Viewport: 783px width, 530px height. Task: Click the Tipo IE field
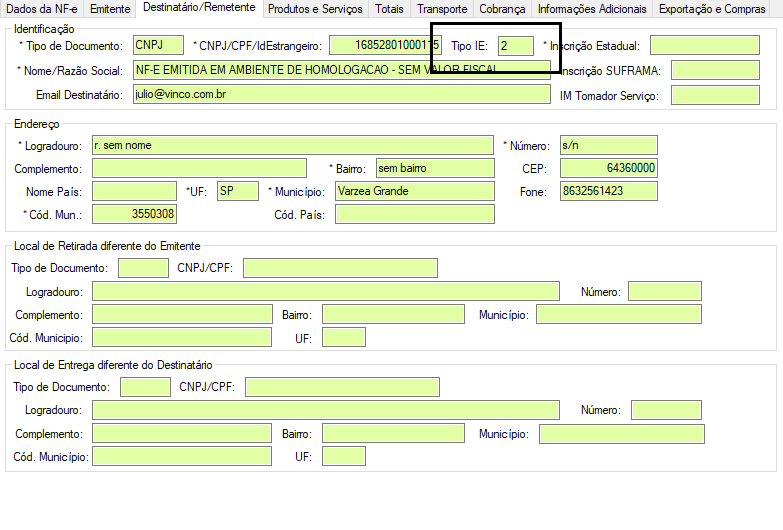click(516, 46)
